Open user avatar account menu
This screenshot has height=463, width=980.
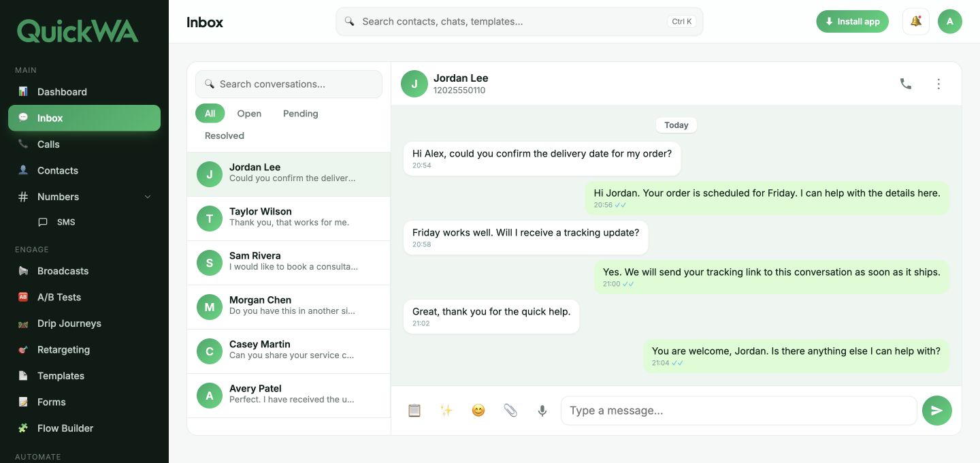tap(950, 21)
